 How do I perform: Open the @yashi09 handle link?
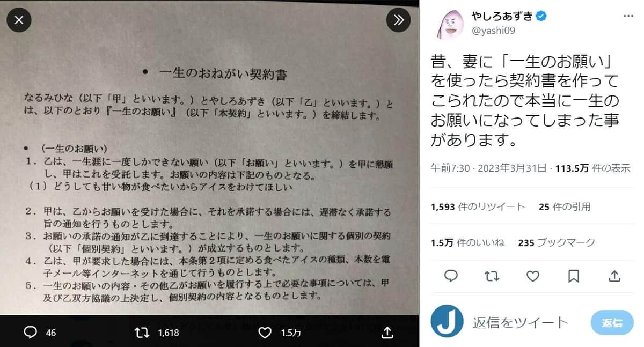point(493,31)
